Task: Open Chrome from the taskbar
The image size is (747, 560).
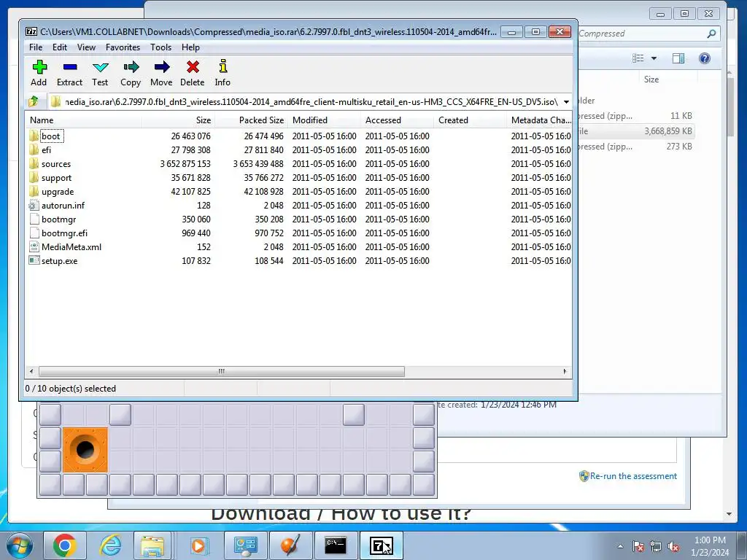Action: (65, 545)
